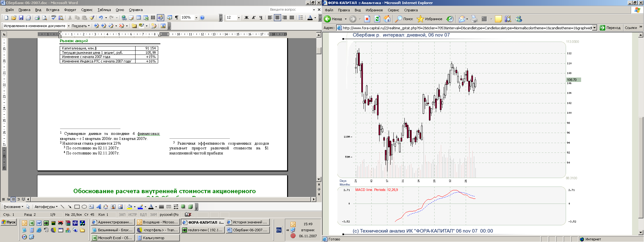This screenshot has width=644, height=242.
Task: Click the 'Переход' go button
Action: tap(610, 28)
